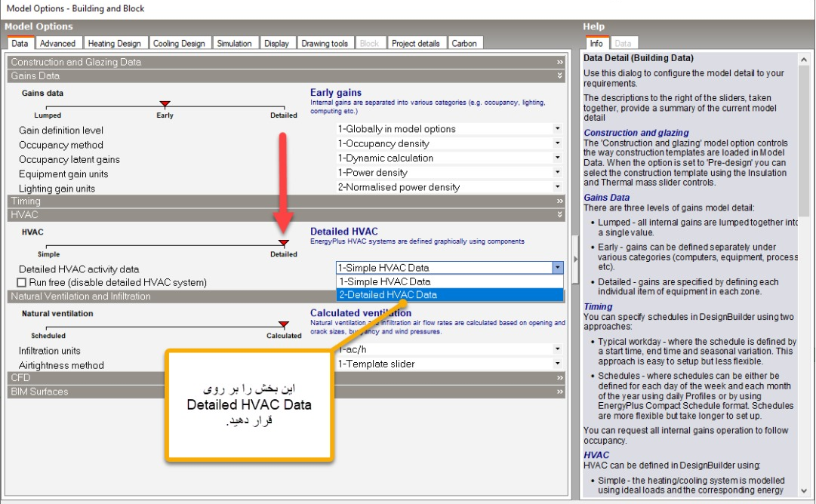Switch to the Project details tab

pyautogui.click(x=416, y=43)
